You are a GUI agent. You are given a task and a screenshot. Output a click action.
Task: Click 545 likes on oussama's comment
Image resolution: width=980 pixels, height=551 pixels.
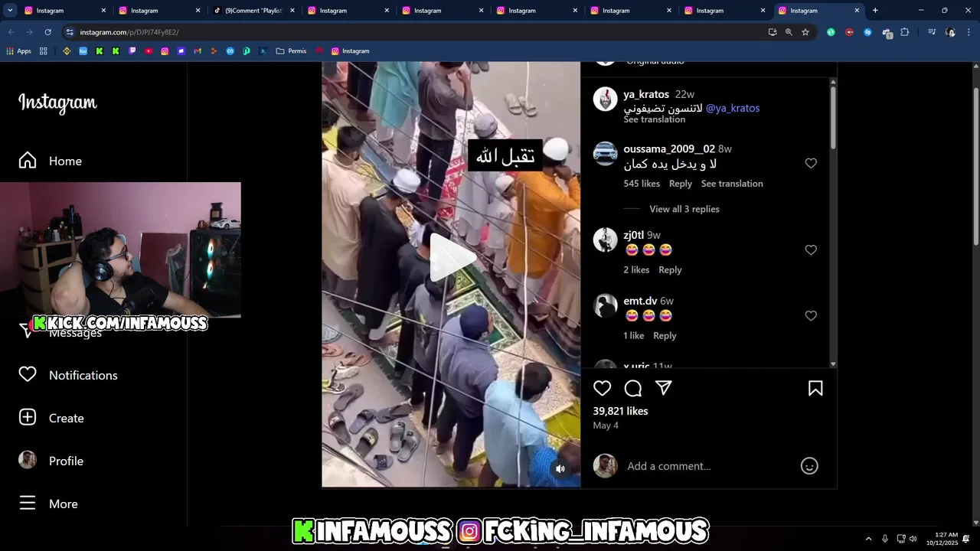pyautogui.click(x=642, y=184)
